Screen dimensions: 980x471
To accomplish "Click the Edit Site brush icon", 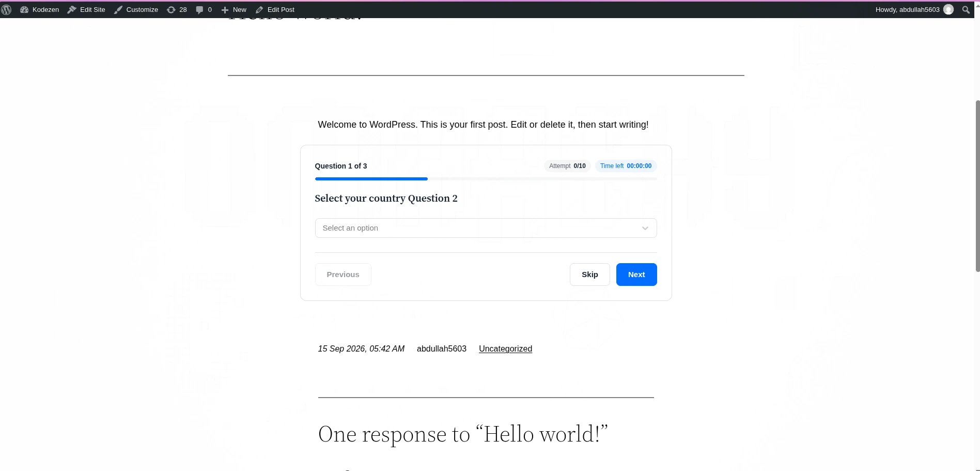I will pos(72,10).
